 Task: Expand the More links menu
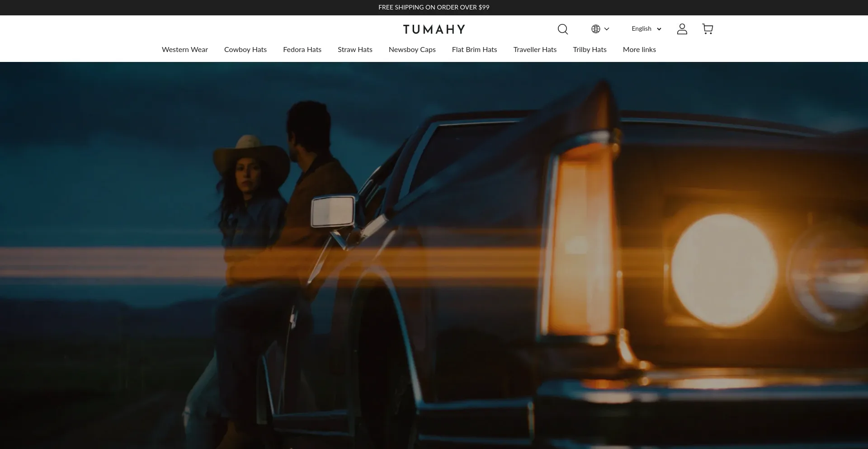coord(639,50)
